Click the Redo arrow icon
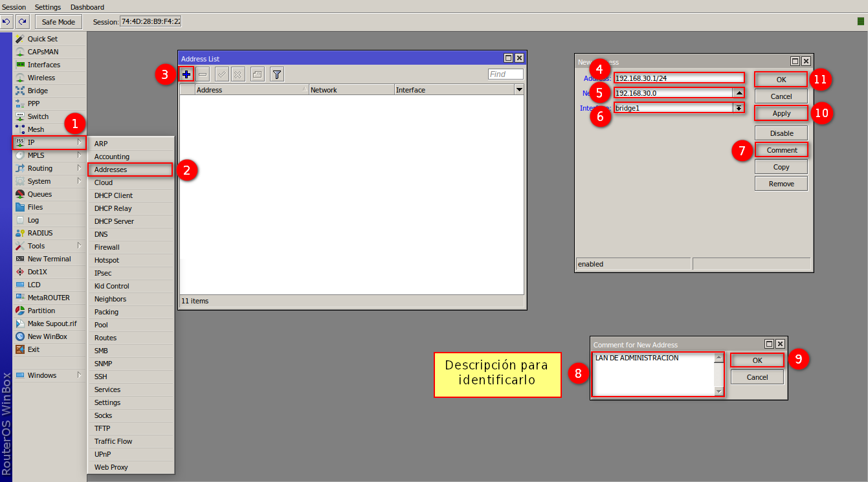The width and height of the screenshot is (868, 482). tap(22, 22)
